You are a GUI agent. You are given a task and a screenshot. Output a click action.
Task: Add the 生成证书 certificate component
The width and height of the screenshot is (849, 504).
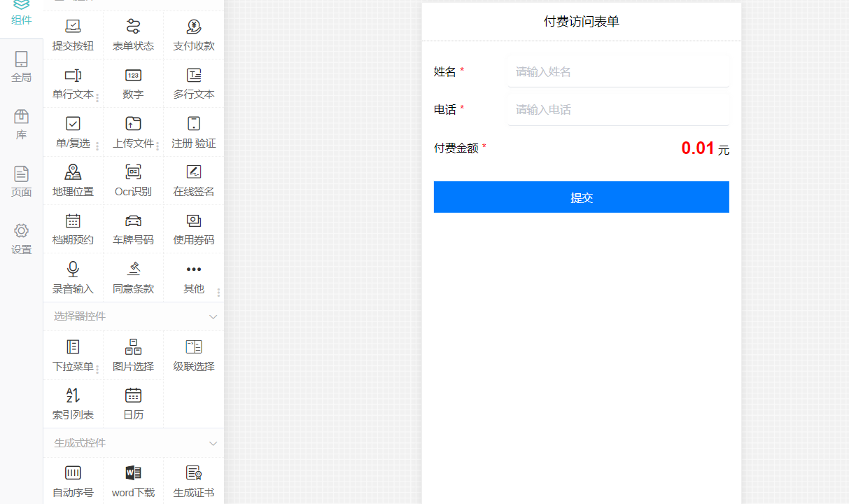coord(194,474)
